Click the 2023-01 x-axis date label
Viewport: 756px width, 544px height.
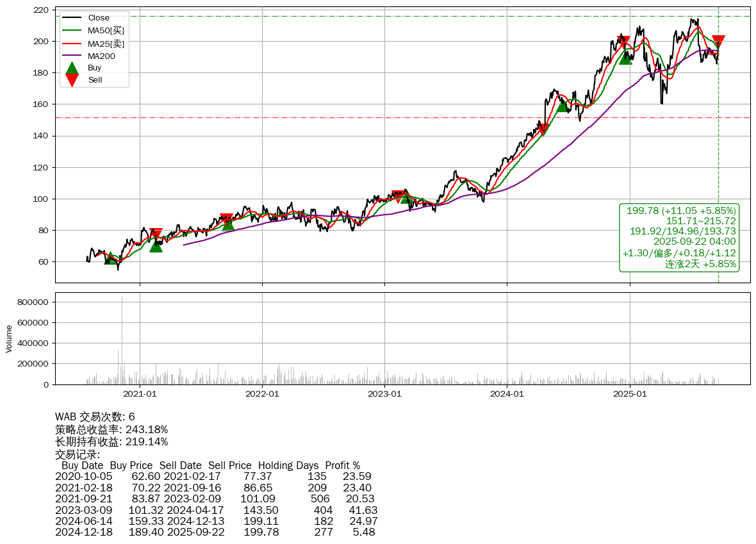384,394
